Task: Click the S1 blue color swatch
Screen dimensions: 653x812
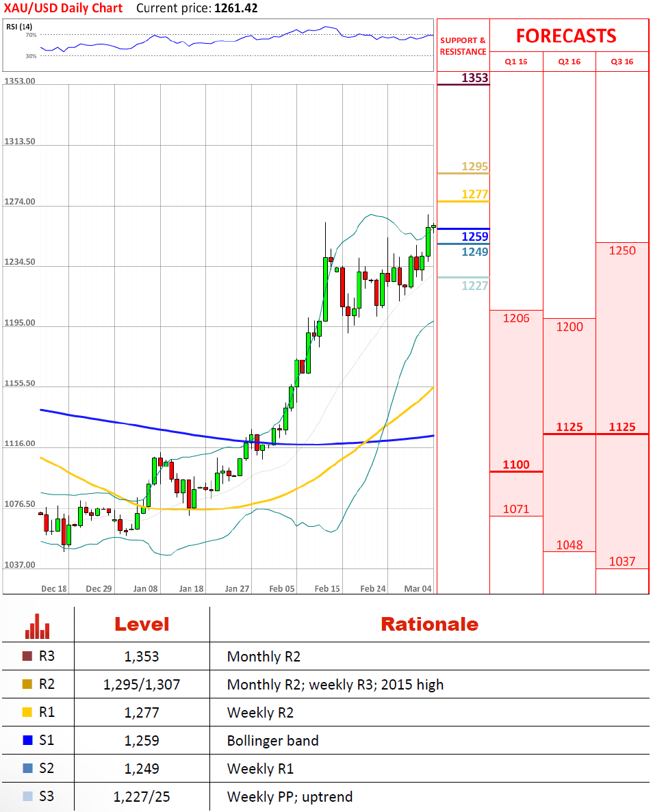Action: click(27, 740)
